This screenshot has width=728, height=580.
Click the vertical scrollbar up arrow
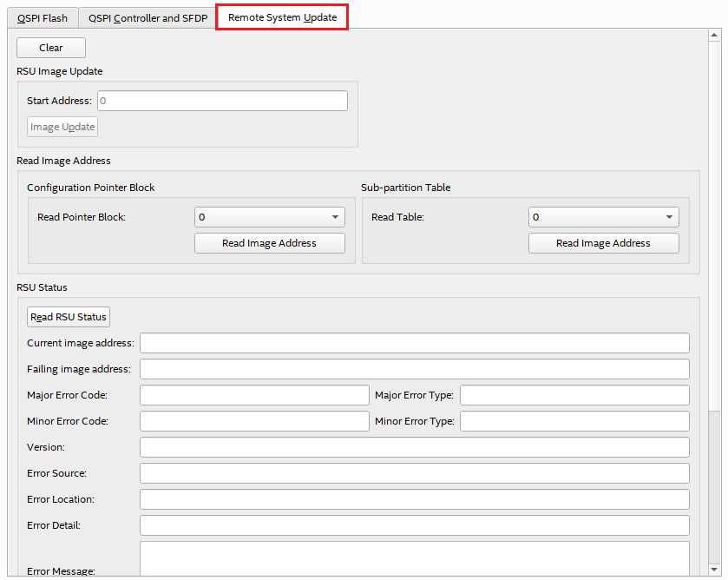[714, 36]
